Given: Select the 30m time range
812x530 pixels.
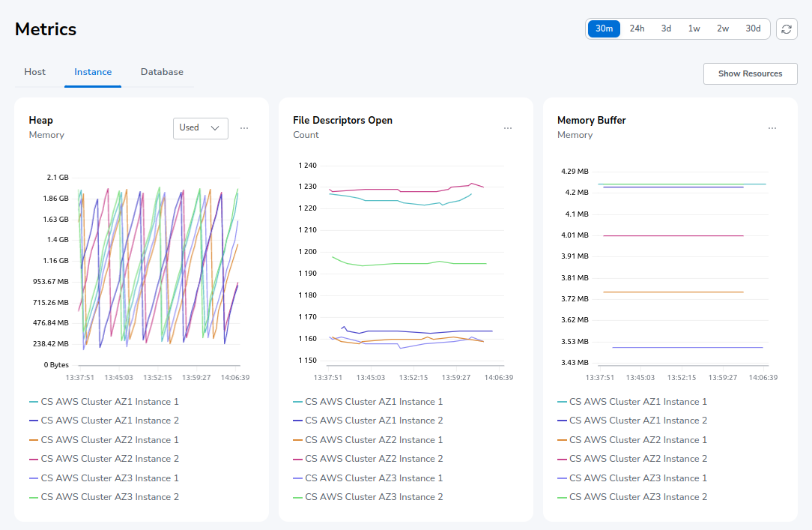Looking at the screenshot, I should point(604,28).
